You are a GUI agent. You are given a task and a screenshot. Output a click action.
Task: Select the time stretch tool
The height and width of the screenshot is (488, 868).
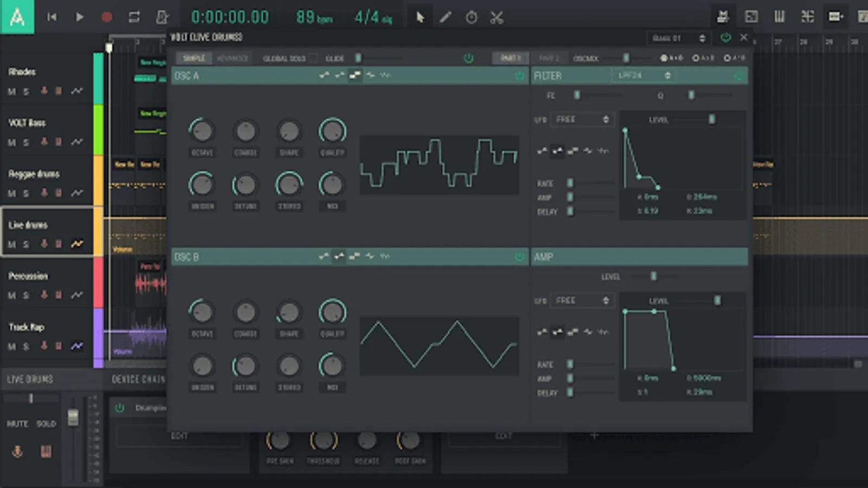471,17
